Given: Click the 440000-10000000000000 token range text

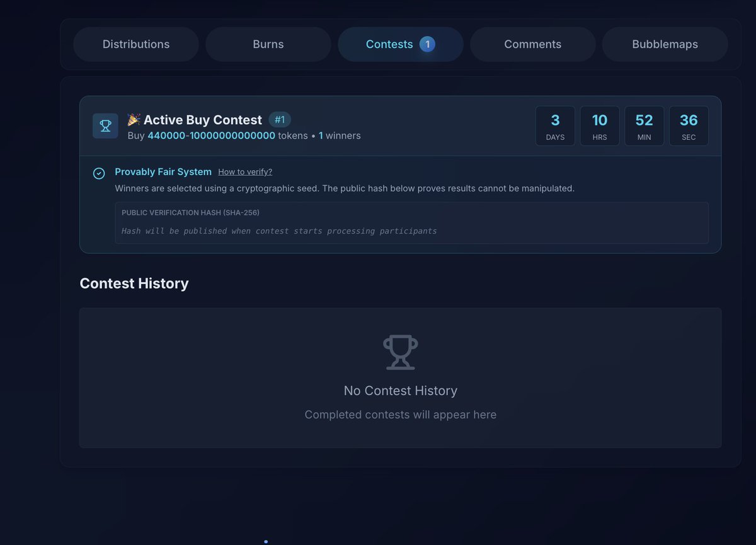Looking at the screenshot, I should tap(211, 135).
